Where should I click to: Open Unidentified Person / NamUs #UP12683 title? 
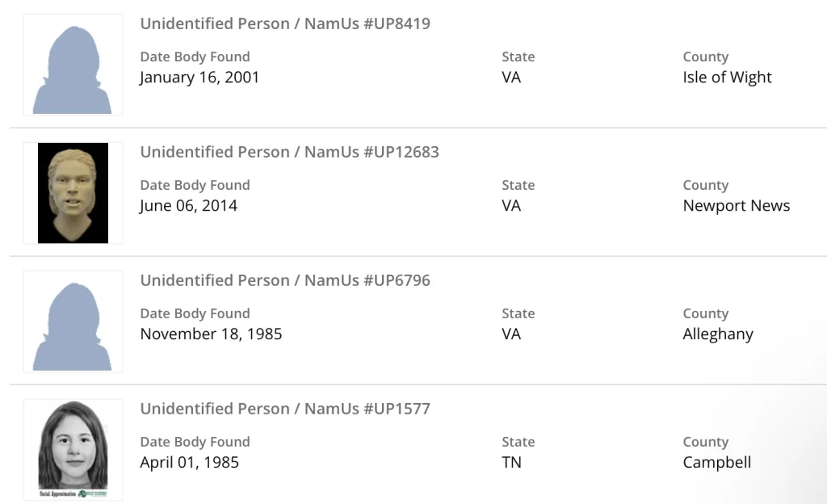(x=289, y=152)
